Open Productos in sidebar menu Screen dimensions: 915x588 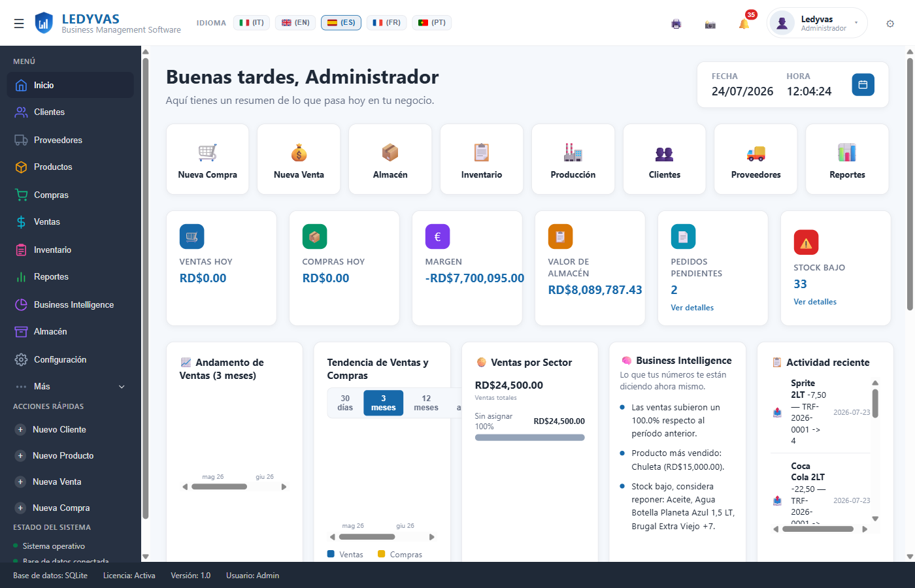(71, 167)
